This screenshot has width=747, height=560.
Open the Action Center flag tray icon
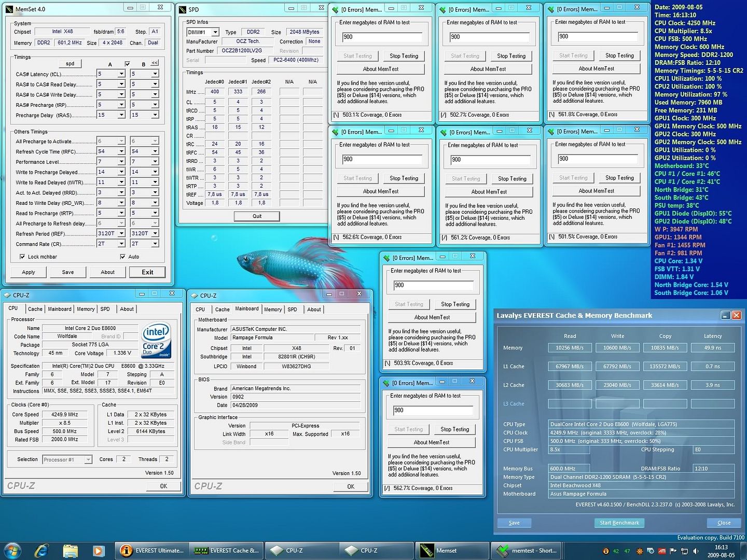pos(673,551)
